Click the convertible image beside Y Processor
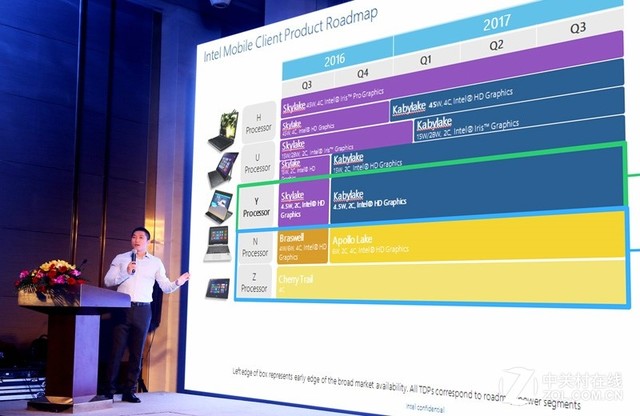This screenshot has height=416, width=640. [220, 206]
